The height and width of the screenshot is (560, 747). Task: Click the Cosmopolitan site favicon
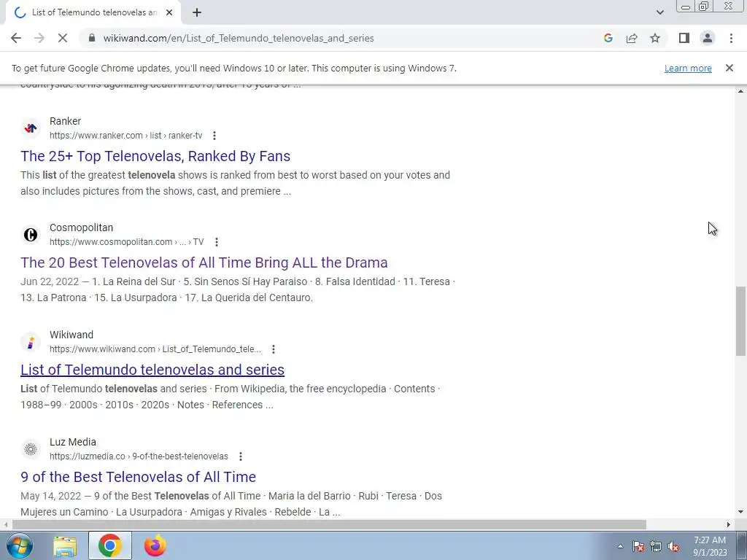click(31, 234)
